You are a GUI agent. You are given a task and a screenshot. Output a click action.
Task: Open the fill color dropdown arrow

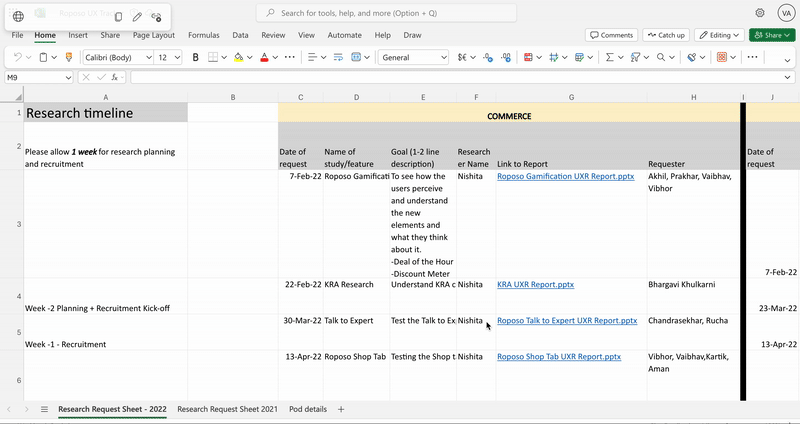(249, 58)
